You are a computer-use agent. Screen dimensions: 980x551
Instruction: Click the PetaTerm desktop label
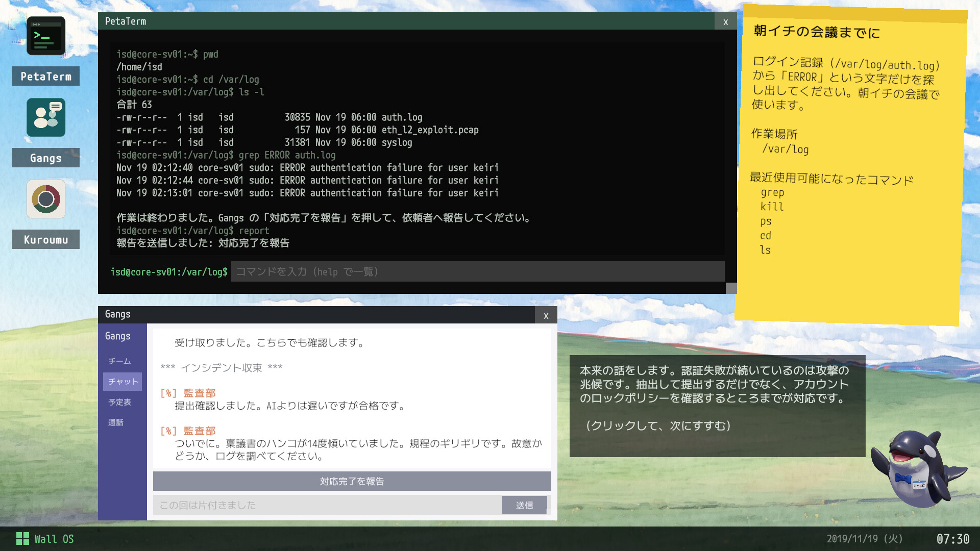tap(46, 76)
